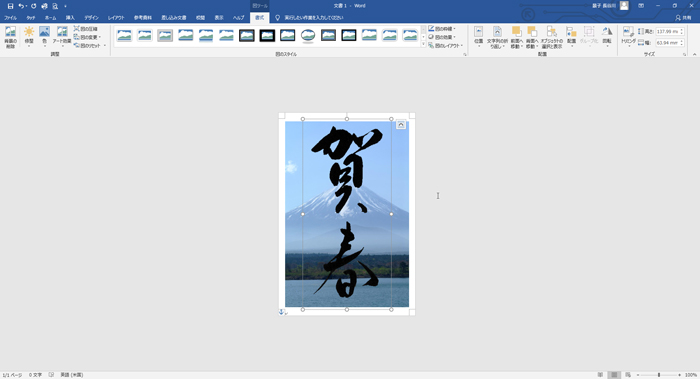This screenshot has width=700, height=379.
Task: Collapse the ribbon with the chevron
Action: click(694, 54)
